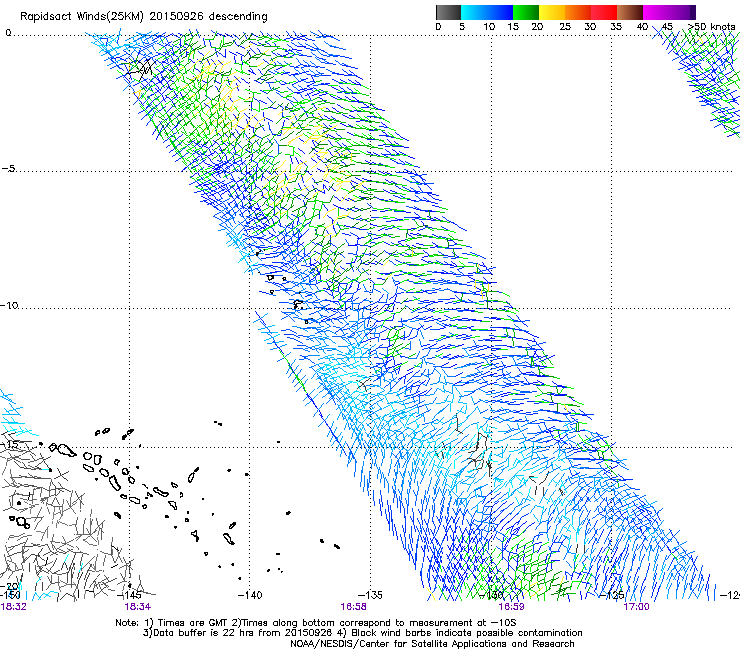Click the '25' label under the color scale
The width and height of the screenshot is (740, 650).
565,27
